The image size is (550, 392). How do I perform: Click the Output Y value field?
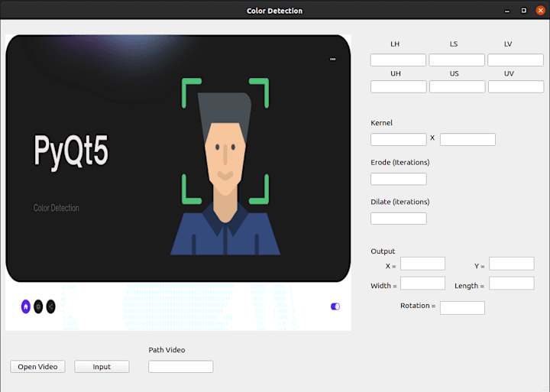[512, 264]
